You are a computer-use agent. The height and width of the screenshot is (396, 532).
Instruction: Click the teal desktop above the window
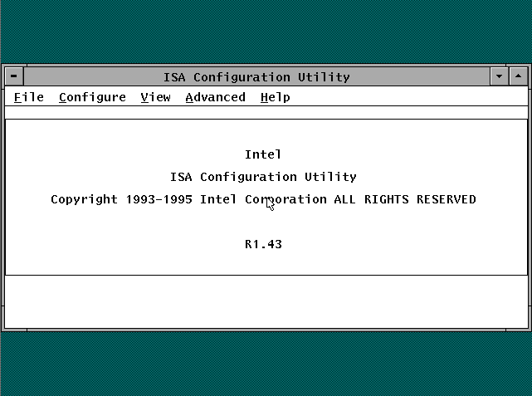266,32
